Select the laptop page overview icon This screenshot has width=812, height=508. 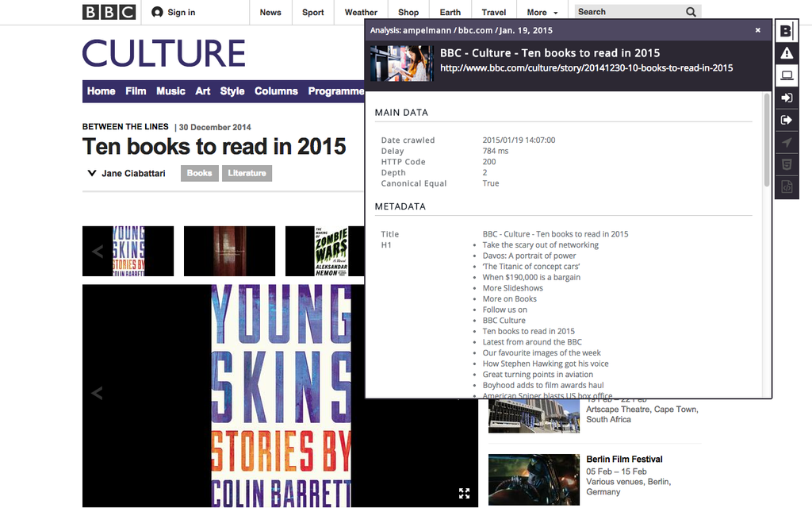(786, 75)
